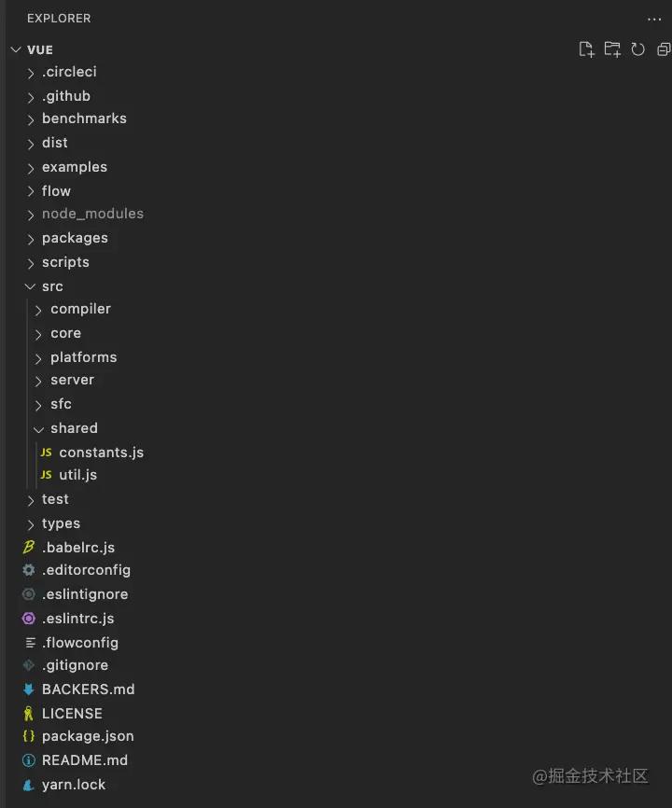Open package.json file

tap(88, 736)
